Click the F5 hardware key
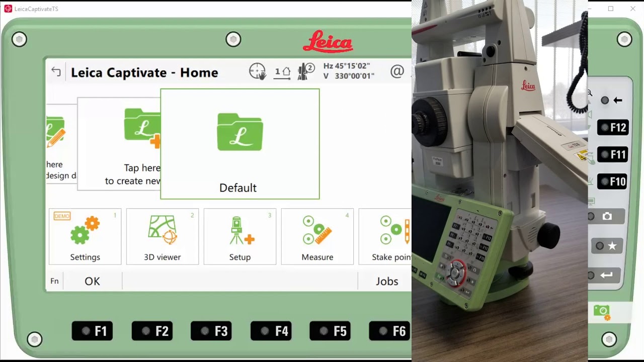 pyautogui.click(x=330, y=331)
